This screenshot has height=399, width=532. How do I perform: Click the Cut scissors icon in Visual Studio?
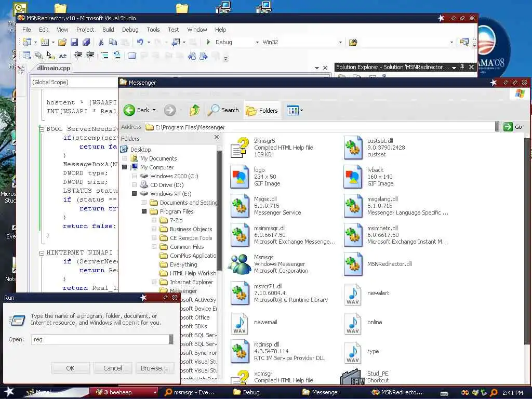coord(101,42)
